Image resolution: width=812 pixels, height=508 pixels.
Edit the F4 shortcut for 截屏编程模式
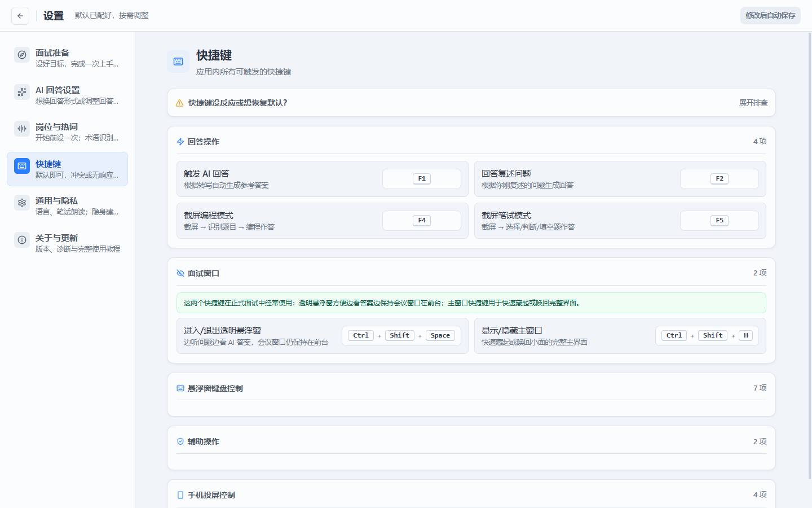422,221
